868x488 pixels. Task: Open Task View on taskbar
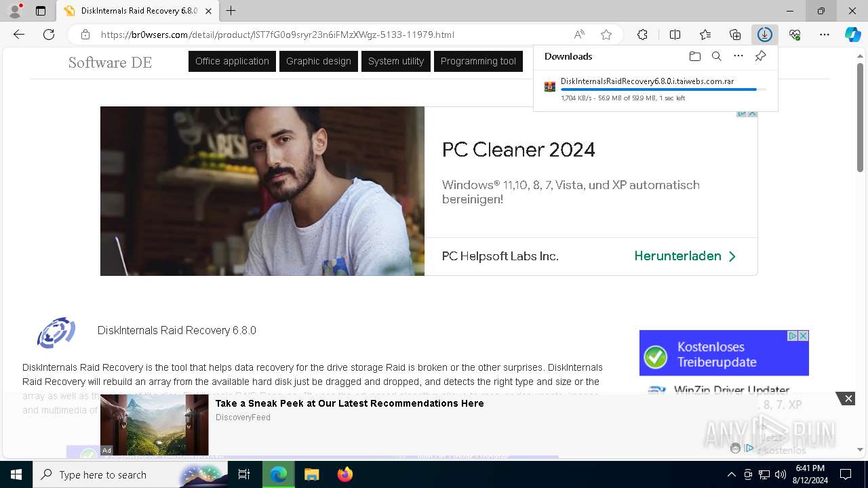[244, 474]
